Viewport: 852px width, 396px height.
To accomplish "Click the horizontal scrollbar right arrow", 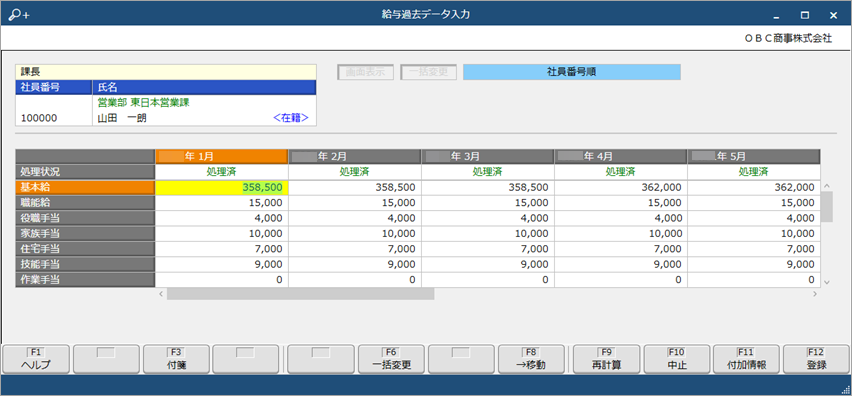I will pyautogui.click(x=815, y=294).
